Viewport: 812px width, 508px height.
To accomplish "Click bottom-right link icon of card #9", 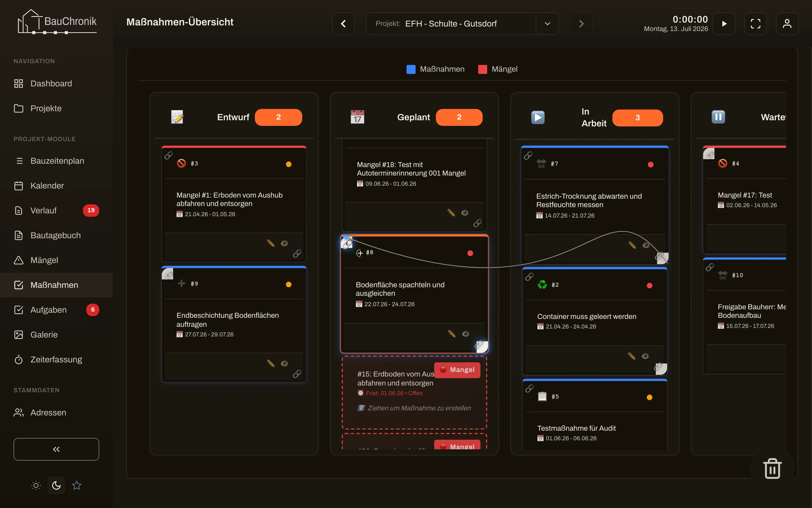I will pyautogui.click(x=297, y=374).
